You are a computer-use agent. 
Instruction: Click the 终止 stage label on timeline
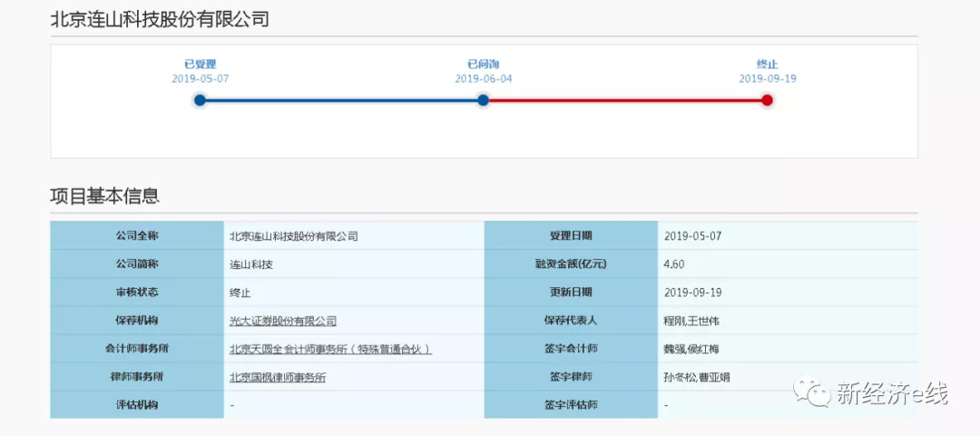click(x=768, y=64)
